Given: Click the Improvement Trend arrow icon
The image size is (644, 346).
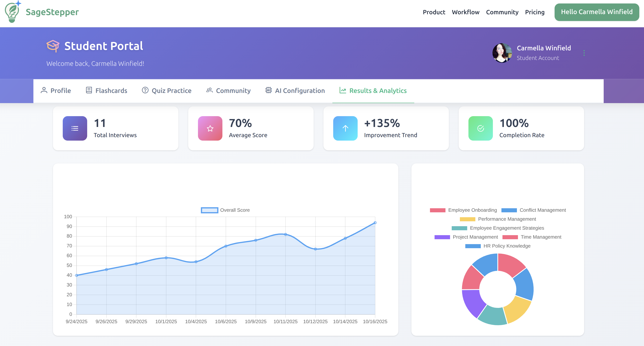Looking at the screenshot, I should 345,128.
